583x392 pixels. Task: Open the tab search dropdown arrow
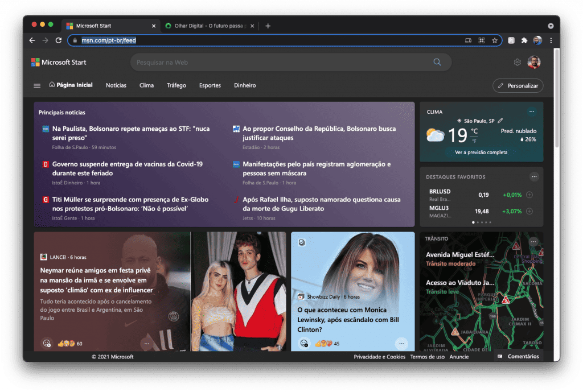(x=551, y=26)
